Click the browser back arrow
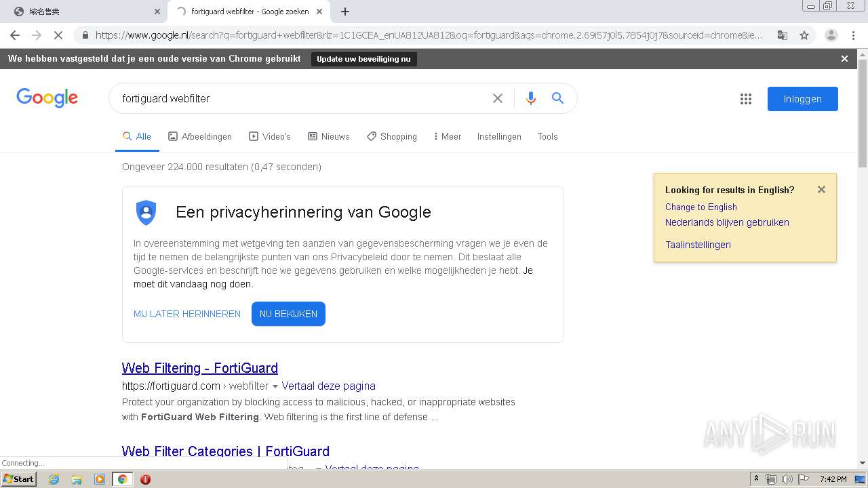This screenshot has height=488, width=868. tap(15, 35)
